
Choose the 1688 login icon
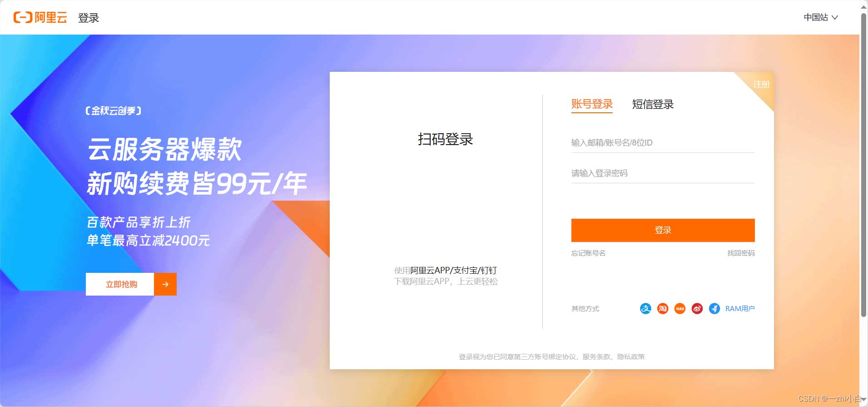point(680,309)
